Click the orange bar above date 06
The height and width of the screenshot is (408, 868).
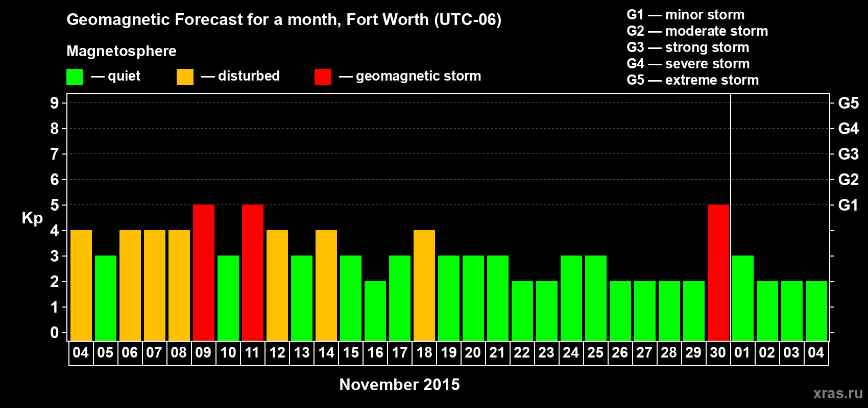coord(130,285)
